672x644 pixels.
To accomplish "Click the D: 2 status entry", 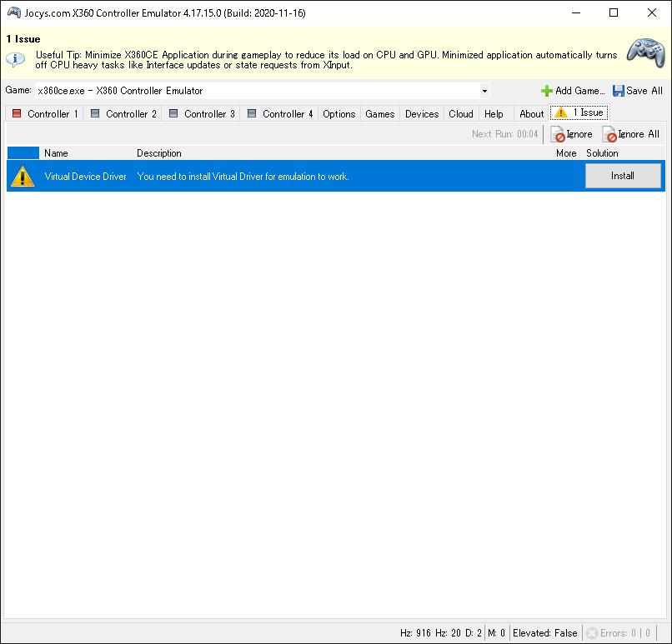I will coord(473,633).
